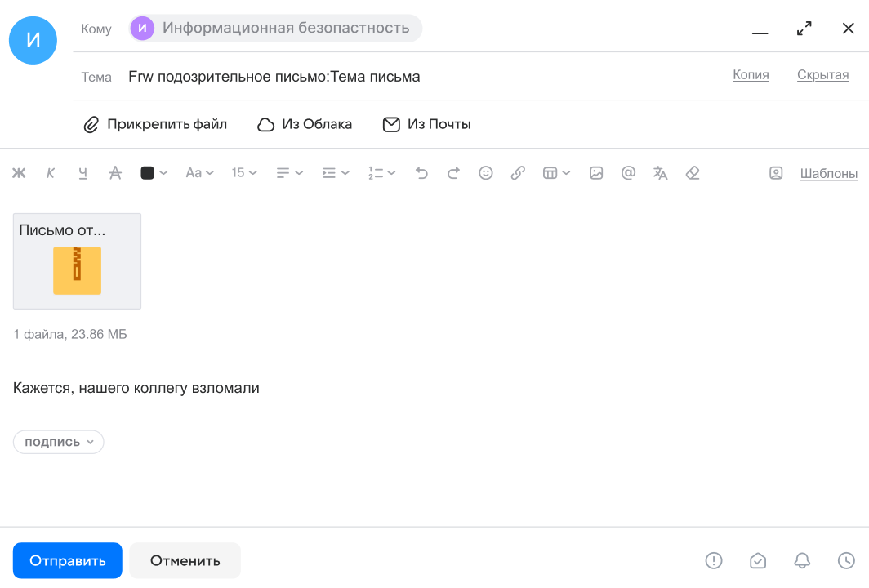The width and height of the screenshot is (869, 588).
Task: Insert an emoji
Action: pos(486,173)
